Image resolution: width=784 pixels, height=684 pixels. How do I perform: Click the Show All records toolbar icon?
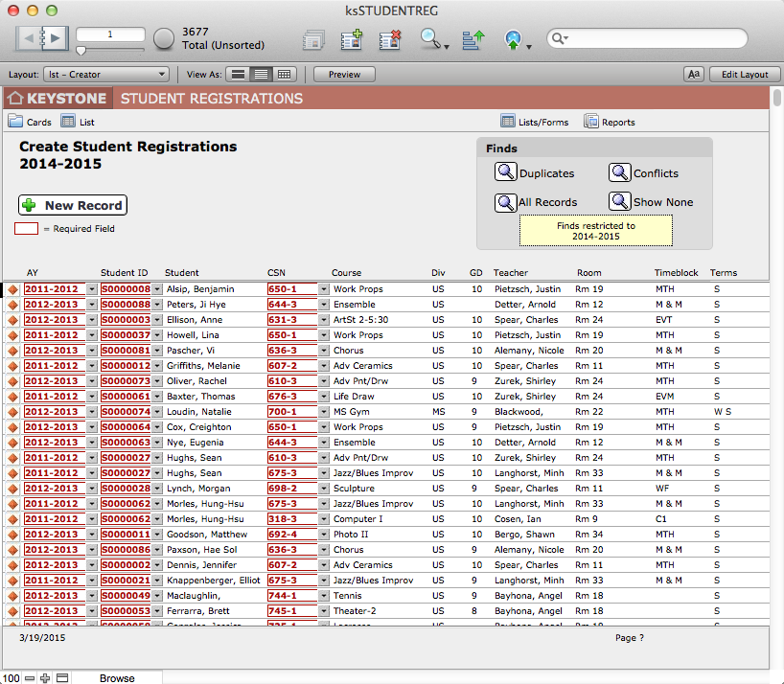click(313, 39)
